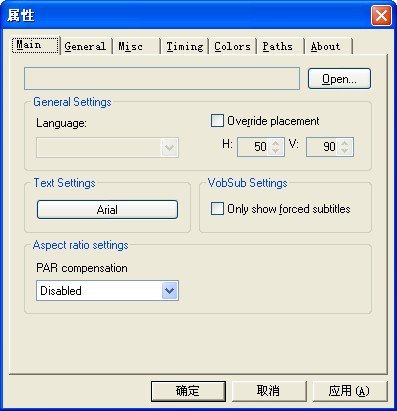This screenshot has height=411, width=397.
Task: Enable Override placement checkbox
Action: click(217, 121)
